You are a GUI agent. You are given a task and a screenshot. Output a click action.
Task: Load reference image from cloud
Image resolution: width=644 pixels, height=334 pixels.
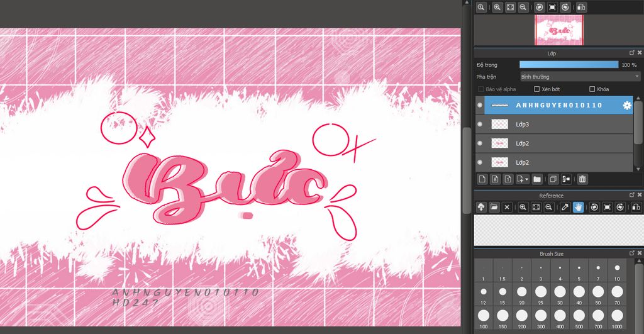(x=481, y=207)
